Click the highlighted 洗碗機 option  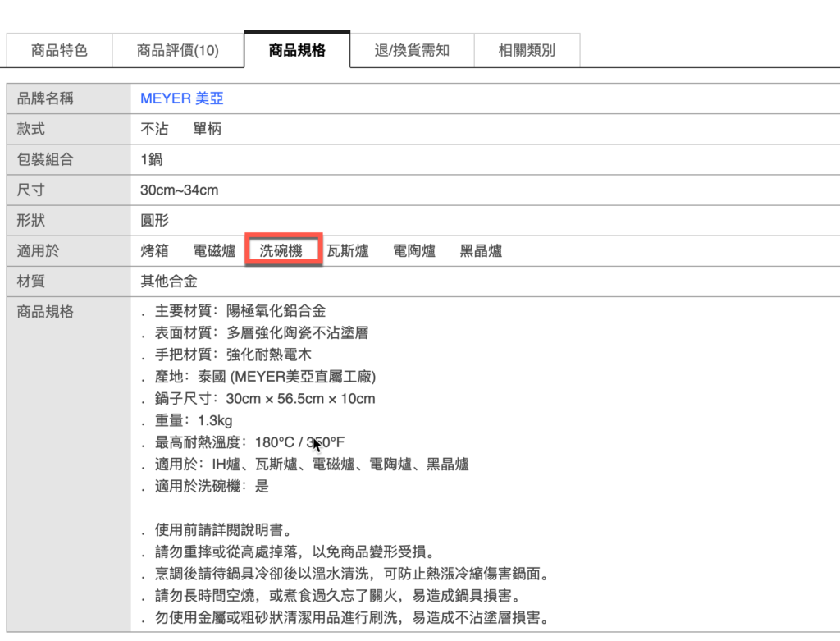coord(281,251)
